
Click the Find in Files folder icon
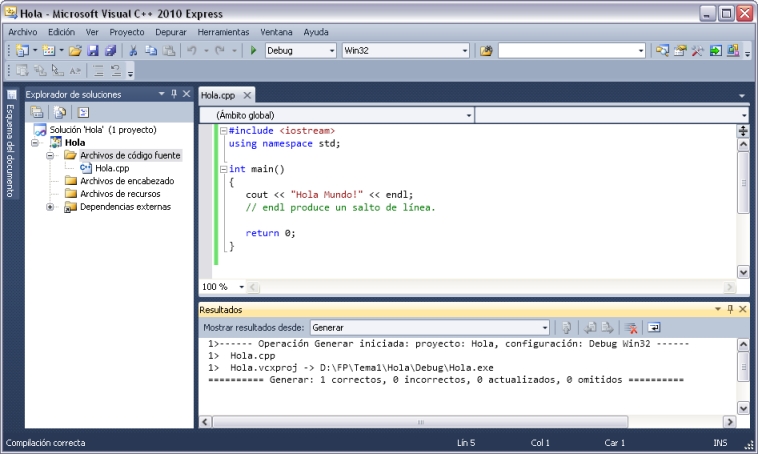(486, 50)
